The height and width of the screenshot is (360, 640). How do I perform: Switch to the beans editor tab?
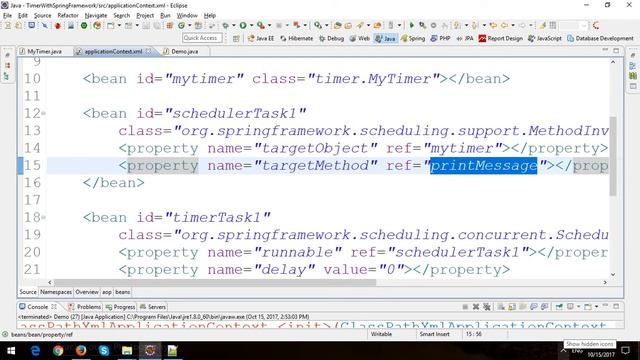[x=122, y=292]
